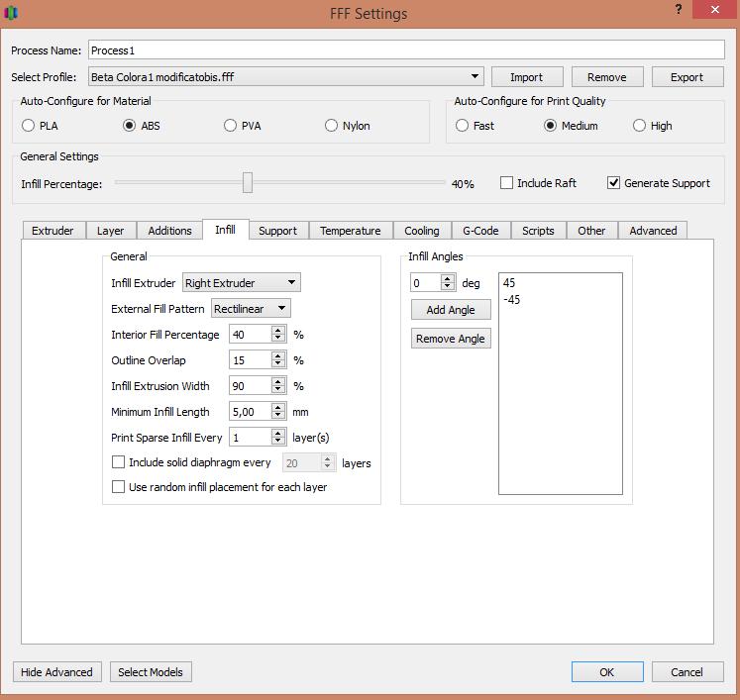Click the FFF Settings app icon in title bar

[x=12, y=13]
